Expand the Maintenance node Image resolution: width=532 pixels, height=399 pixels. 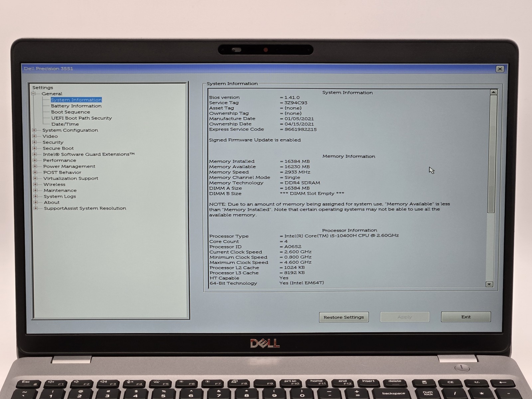(x=35, y=190)
